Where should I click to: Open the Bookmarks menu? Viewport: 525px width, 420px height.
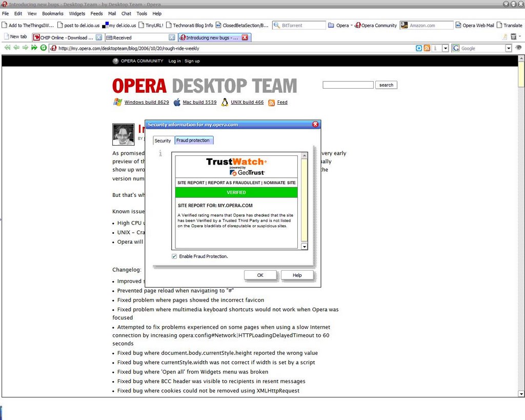pyautogui.click(x=52, y=13)
